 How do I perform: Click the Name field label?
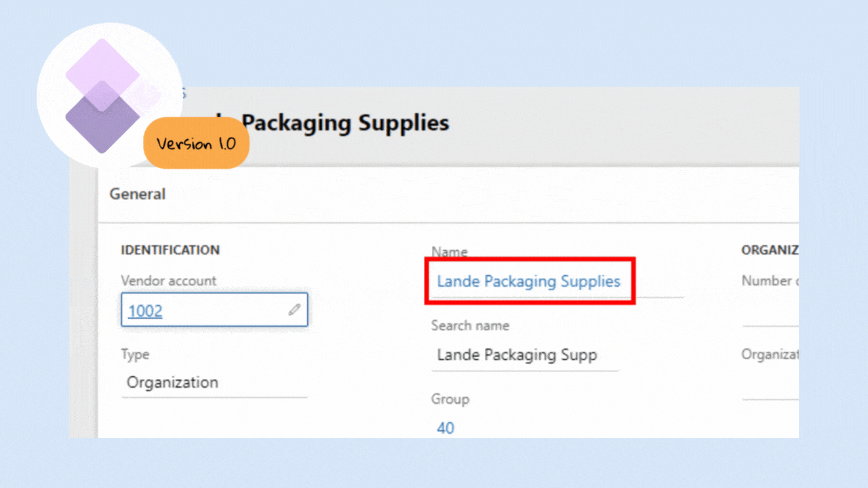click(449, 251)
